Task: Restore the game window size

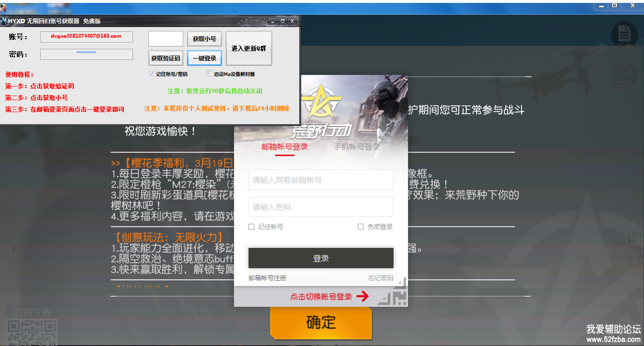Action: tap(615, 6)
